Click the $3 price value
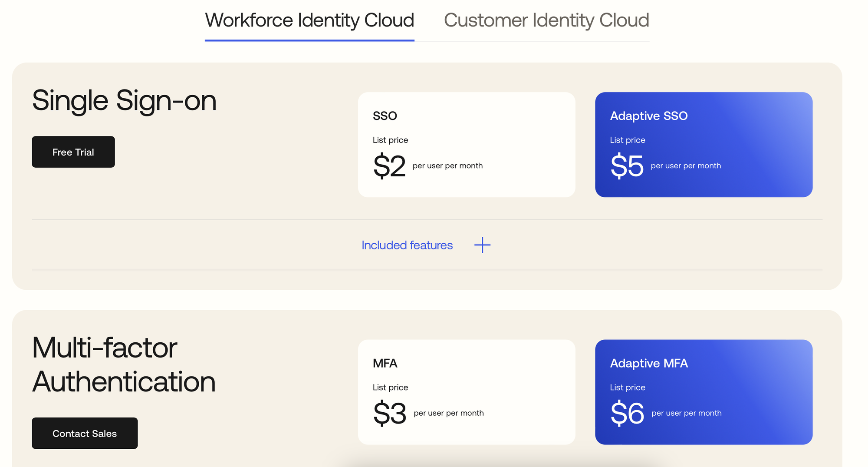The image size is (868, 467). pos(390,413)
